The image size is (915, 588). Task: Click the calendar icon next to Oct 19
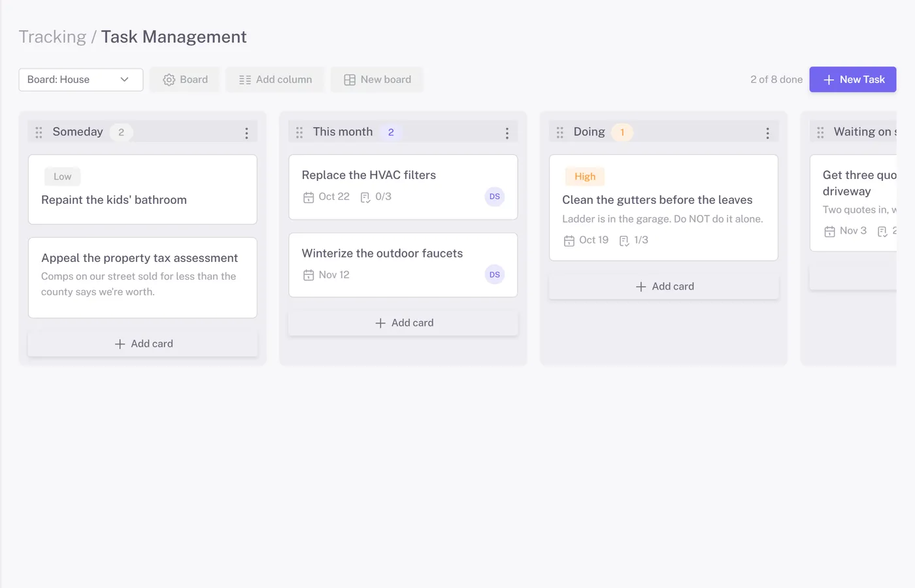click(569, 240)
